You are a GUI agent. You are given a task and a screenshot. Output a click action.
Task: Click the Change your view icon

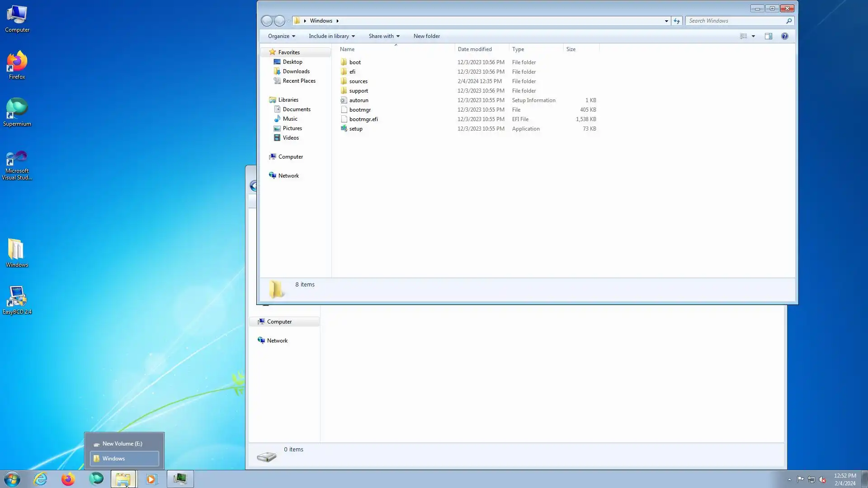pyautogui.click(x=743, y=36)
